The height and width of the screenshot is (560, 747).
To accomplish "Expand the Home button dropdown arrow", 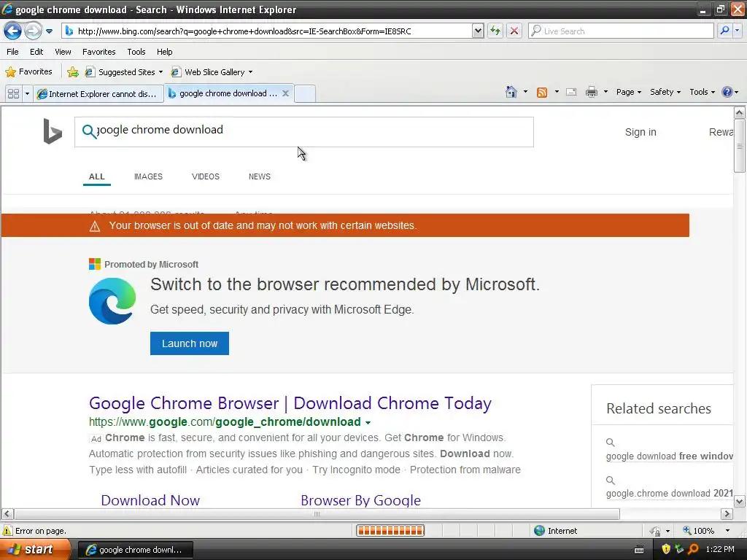I will tap(525, 92).
